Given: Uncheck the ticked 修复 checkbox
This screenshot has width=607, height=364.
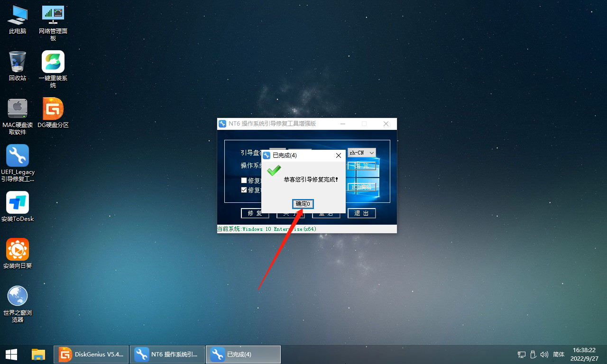Looking at the screenshot, I should (244, 190).
